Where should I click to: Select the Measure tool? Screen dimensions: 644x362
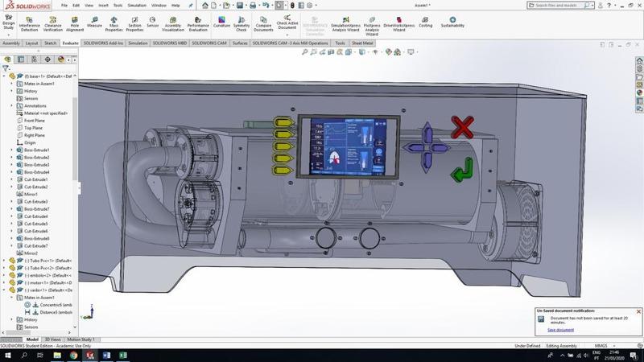click(x=94, y=22)
